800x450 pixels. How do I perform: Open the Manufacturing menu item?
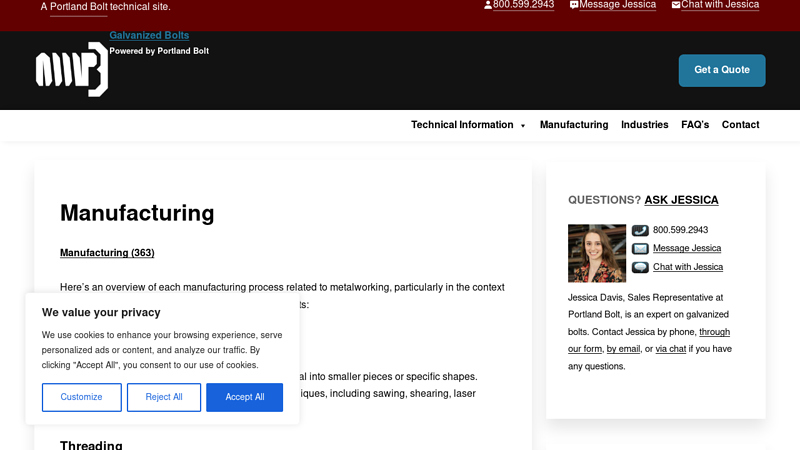[574, 125]
